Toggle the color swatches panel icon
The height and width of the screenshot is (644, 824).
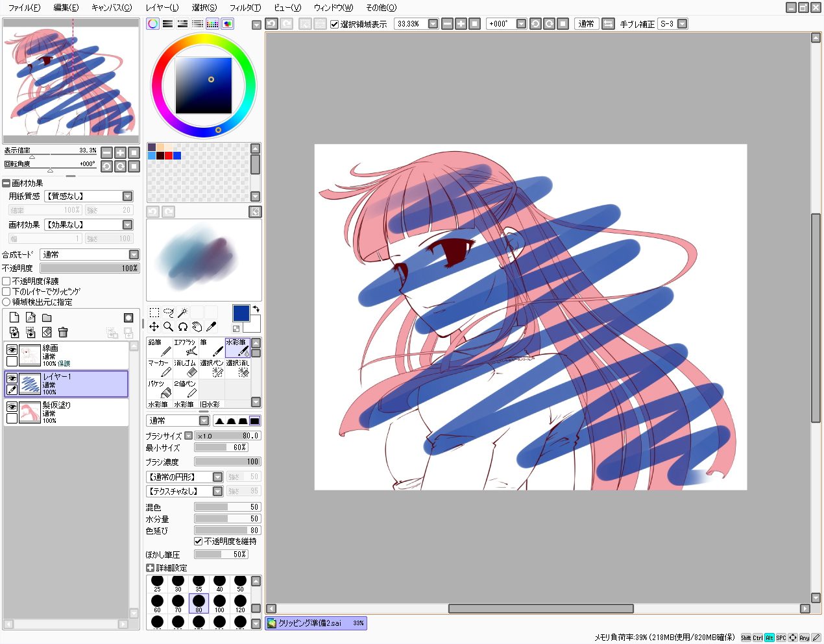(213, 24)
